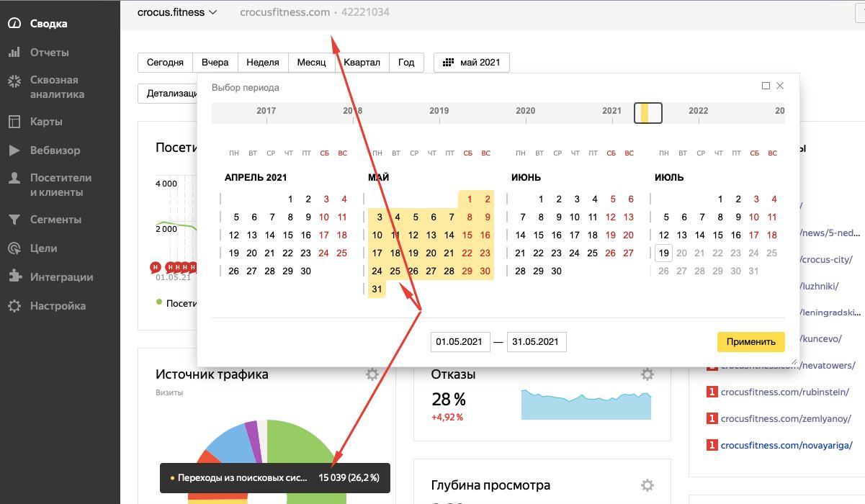Click the Цели target icon
Image resolution: width=865 pixels, height=504 pixels.
click(x=14, y=248)
